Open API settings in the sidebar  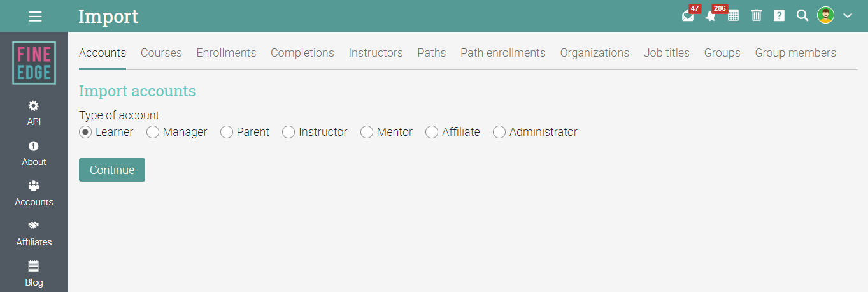coord(34,112)
